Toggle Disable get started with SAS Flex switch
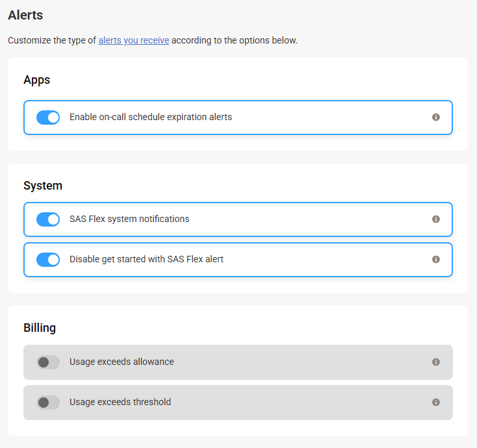Image resolution: width=477 pixels, height=448 pixels. coord(48,260)
